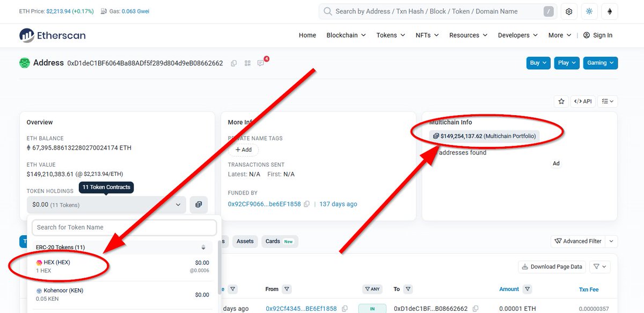Open the list options dropdown next to API
This screenshot has height=313, width=644.
pyautogui.click(x=608, y=101)
